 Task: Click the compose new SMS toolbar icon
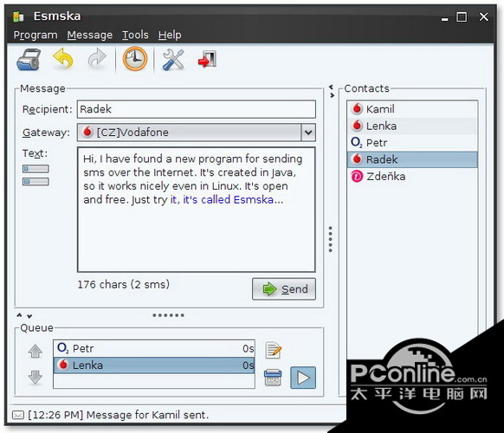(x=29, y=60)
